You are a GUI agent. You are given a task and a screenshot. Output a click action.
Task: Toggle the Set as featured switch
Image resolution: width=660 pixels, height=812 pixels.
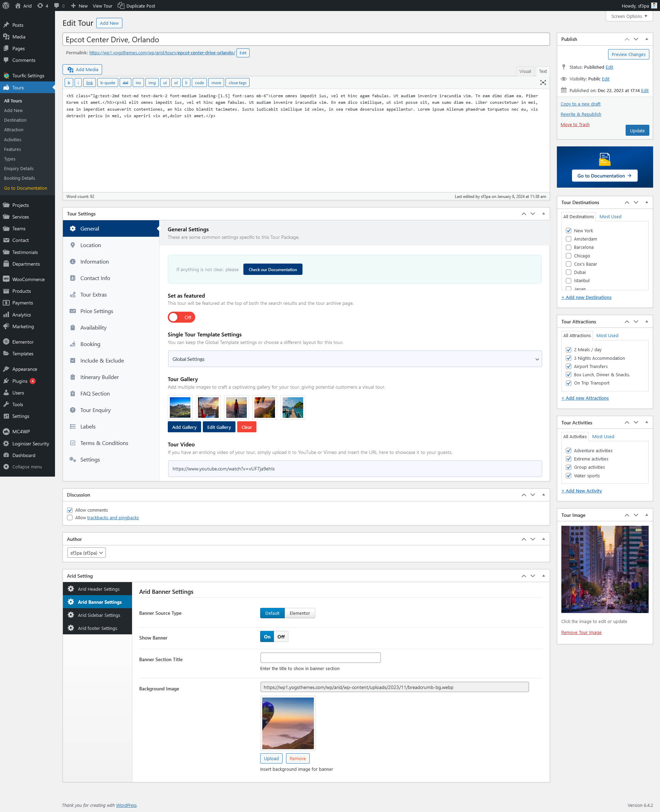[x=181, y=317]
